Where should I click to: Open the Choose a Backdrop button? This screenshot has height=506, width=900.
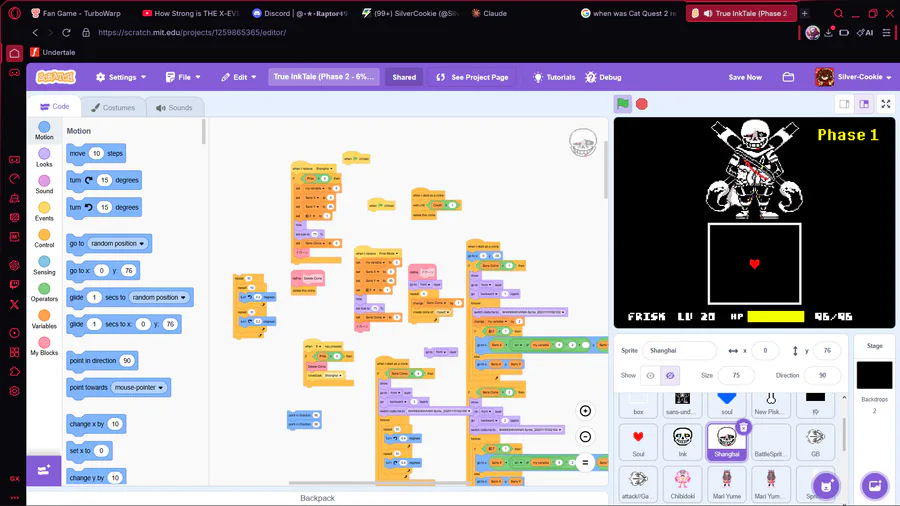[x=875, y=486]
